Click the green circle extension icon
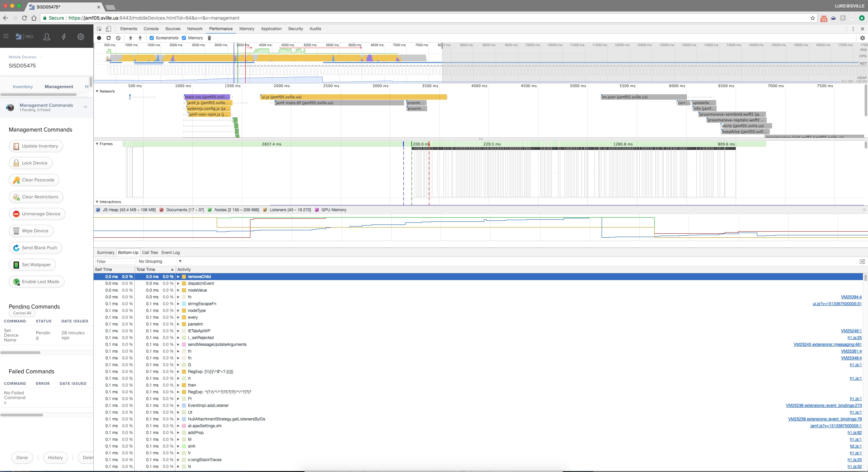Image resolution: width=868 pixels, height=472 pixels. [x=862, y=18]
